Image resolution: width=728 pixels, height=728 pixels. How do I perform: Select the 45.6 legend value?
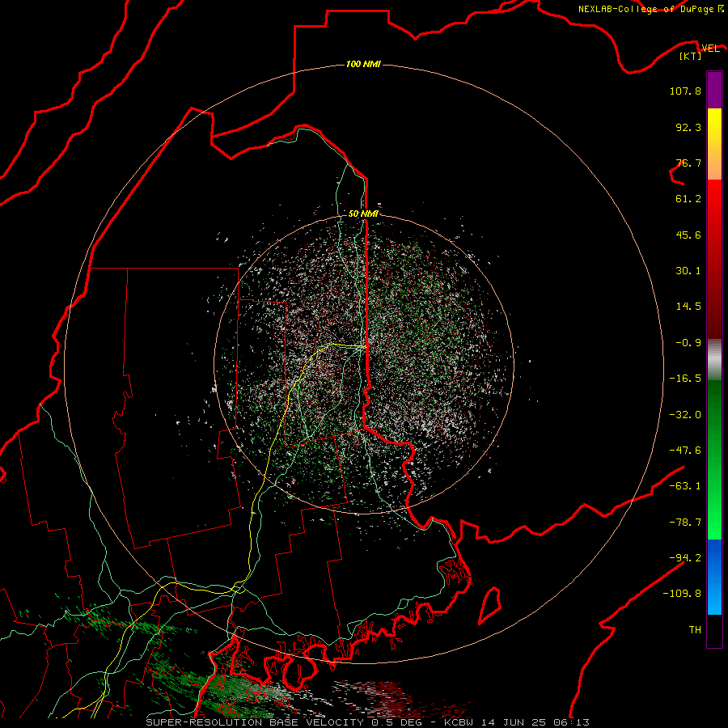[688, 235]
